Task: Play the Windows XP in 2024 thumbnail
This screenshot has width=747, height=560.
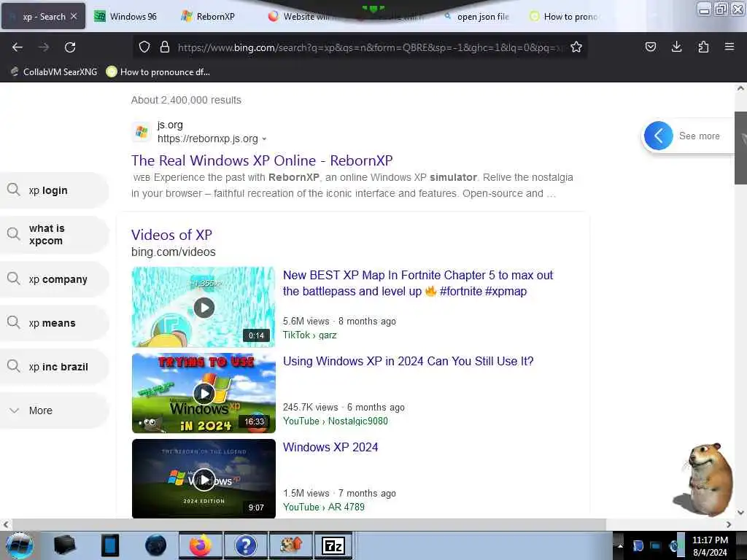Action: tap(204, 393)
